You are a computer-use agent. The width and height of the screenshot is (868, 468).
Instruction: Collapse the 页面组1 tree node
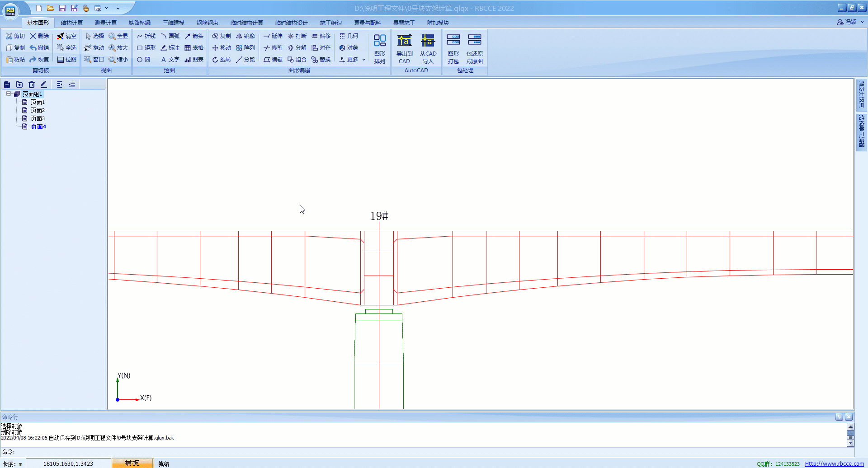[x=9, y=94]
